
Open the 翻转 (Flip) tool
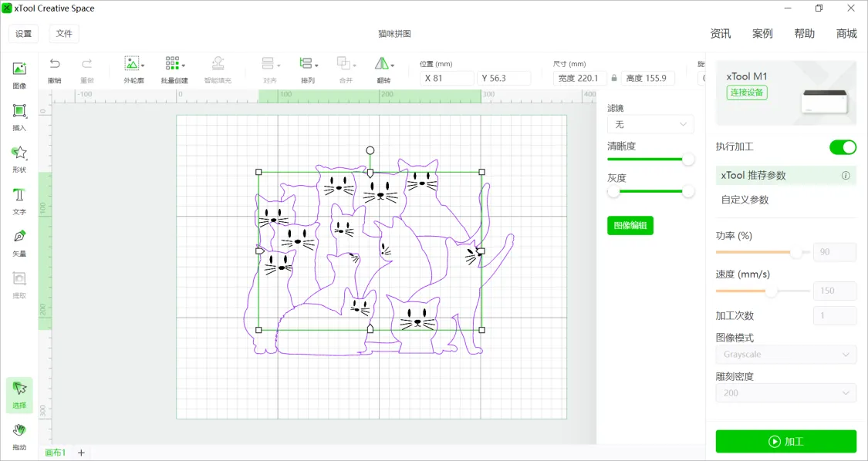pos(383,70)
